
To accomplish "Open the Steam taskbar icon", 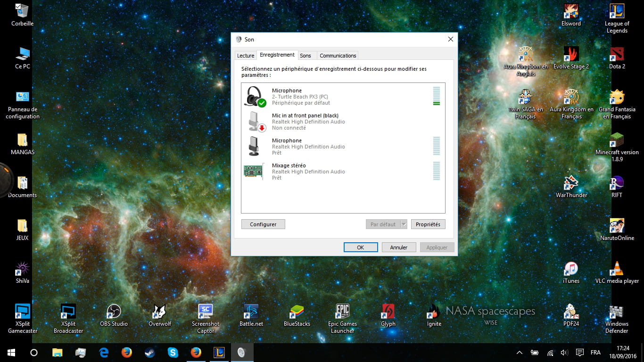I will (149, 353).
